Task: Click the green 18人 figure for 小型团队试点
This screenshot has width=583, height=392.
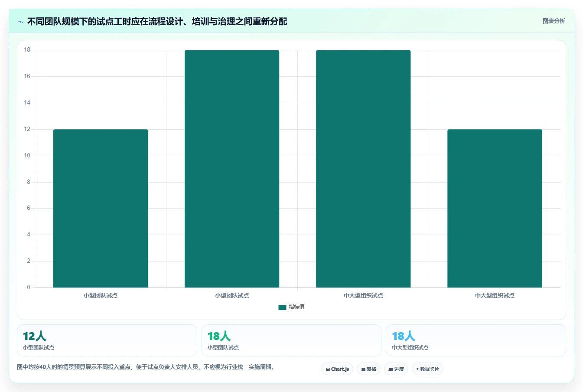Action: pos(219,336)
